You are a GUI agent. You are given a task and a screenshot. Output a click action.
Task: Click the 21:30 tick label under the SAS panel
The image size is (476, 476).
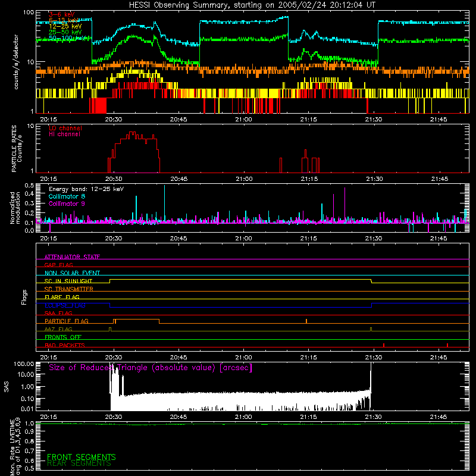(374, 417)
